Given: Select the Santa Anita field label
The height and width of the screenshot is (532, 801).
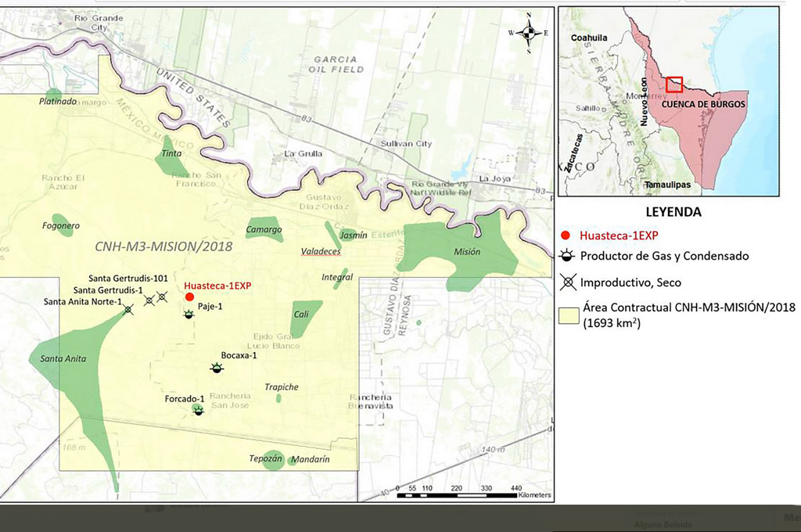Looking at the screenshot, I should 63,359.
